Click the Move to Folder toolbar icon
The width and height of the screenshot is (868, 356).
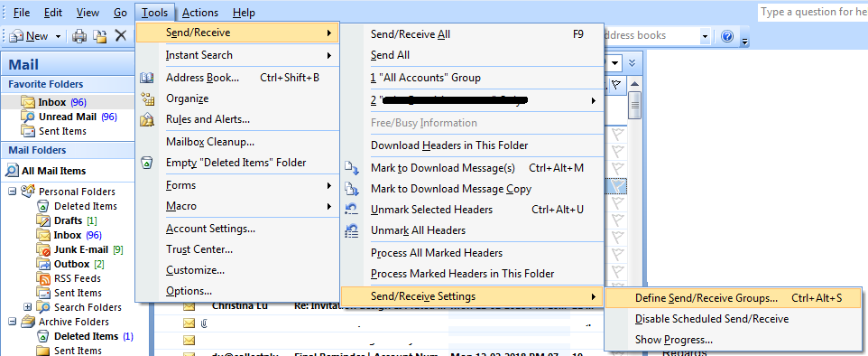coord(100,36)
